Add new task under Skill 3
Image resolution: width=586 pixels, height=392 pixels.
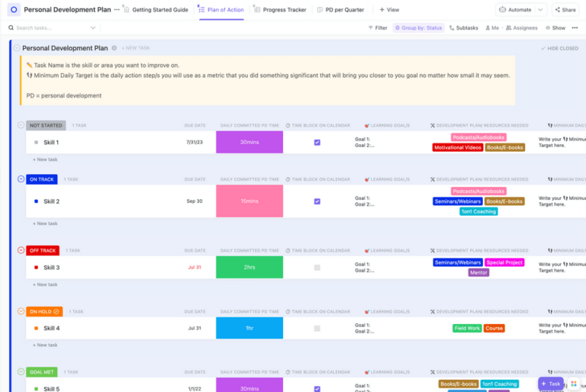45,284
